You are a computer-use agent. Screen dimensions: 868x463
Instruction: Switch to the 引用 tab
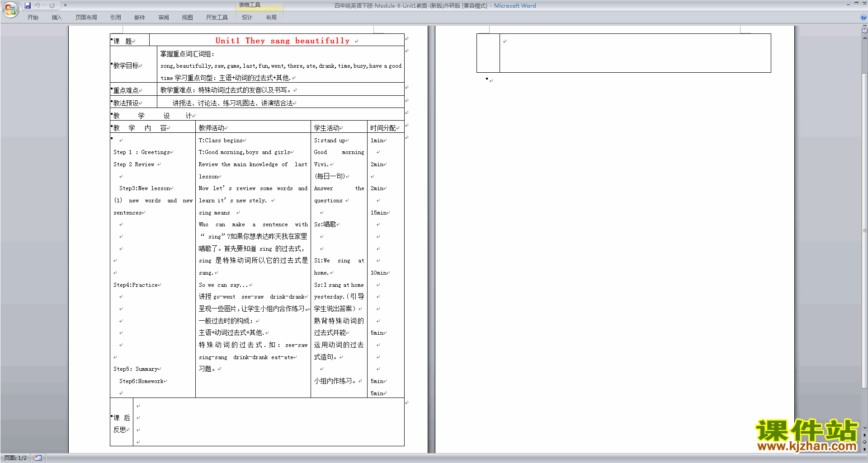tap(116, 17)
